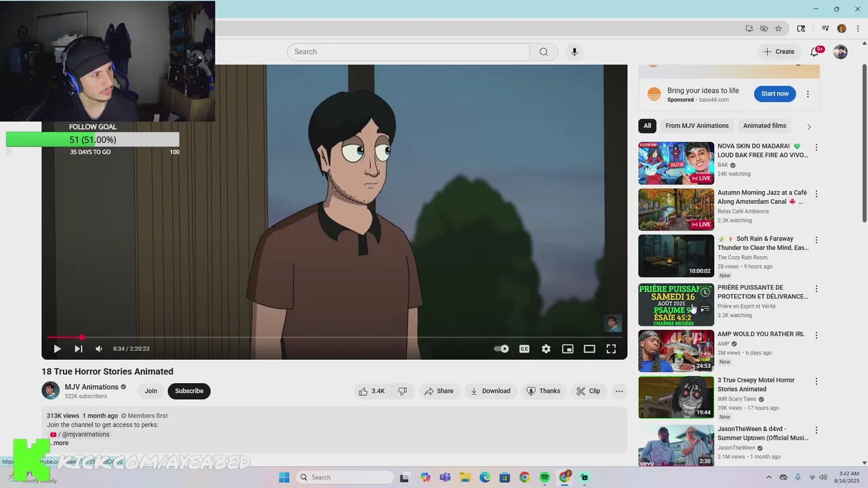Open Spotify from the taskbar
This screenshot has width=868, height=488.
(x=545, y=477)
